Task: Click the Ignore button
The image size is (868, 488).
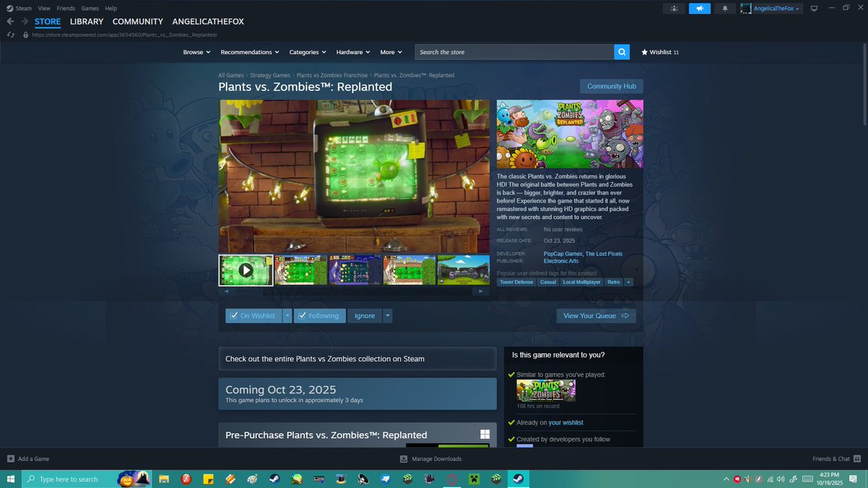Action: pos(365,316)
